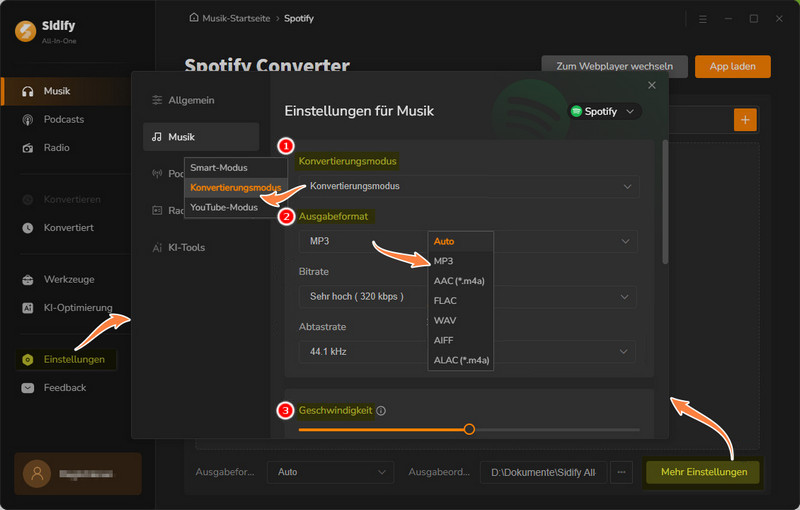The width and height of the screenshot is (800, 510).
Task: Click the home icon in breadcrumb
Action: click(x=194, y=18)
